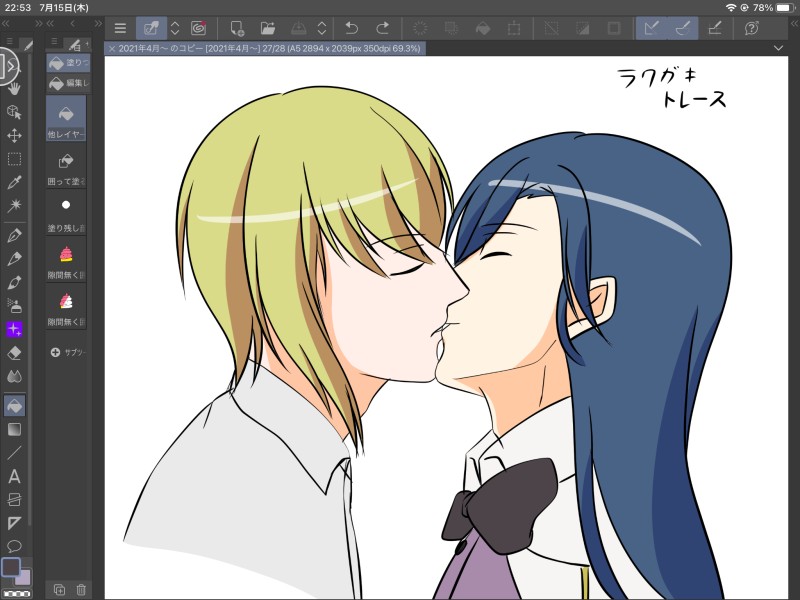This screenshot has width=800, height=600.
Task: Select the Pen tool
Action: [14, 235]
